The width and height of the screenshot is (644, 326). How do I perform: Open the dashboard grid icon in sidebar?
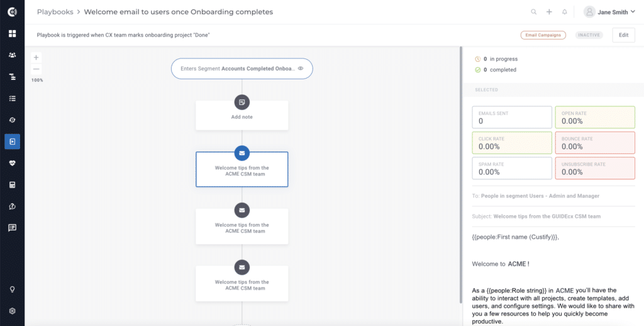[x=13, y=33]
